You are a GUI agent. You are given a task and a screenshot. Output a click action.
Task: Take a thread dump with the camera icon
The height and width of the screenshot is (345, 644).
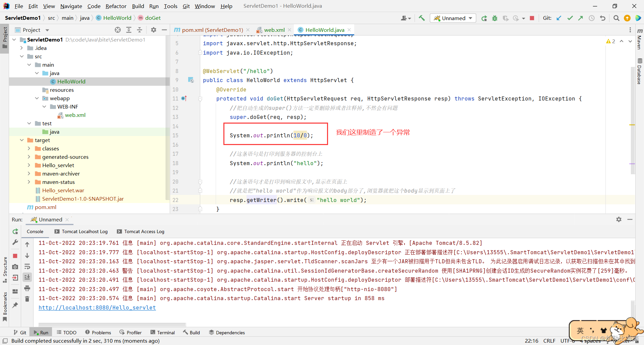coord(15,267)
